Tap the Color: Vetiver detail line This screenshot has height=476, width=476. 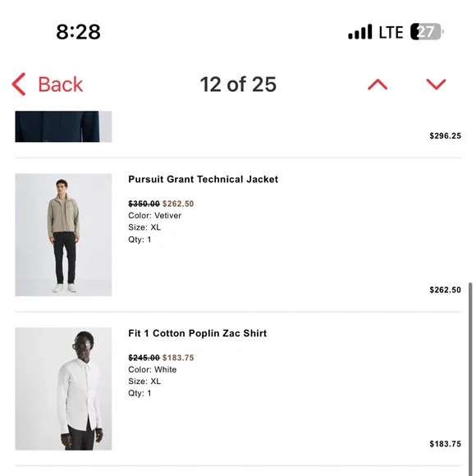click(154, 216)
